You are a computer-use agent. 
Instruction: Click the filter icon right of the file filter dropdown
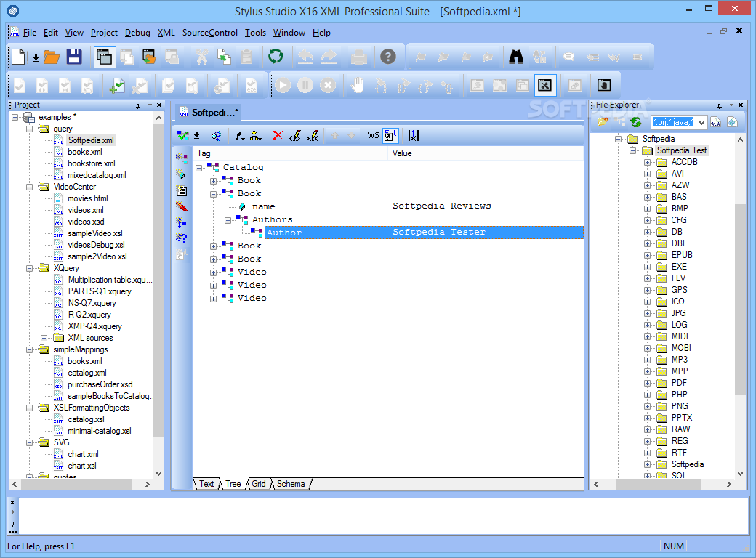click(715, 122)
